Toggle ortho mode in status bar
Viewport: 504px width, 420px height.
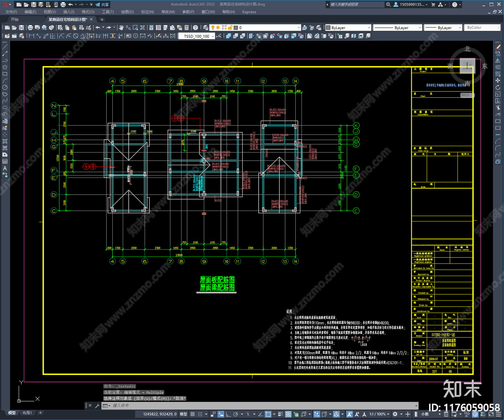pyautogui.click(x=228, y=414)
